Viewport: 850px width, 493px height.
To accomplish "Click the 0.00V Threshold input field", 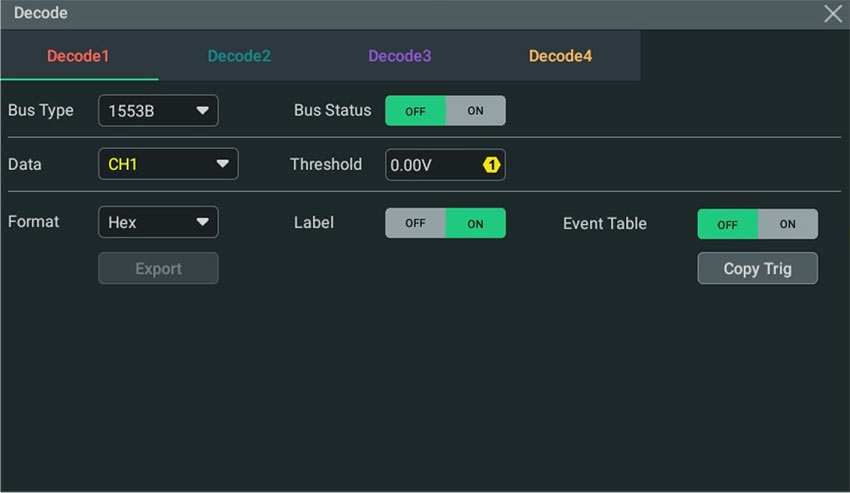I will (x=445, y=165).
